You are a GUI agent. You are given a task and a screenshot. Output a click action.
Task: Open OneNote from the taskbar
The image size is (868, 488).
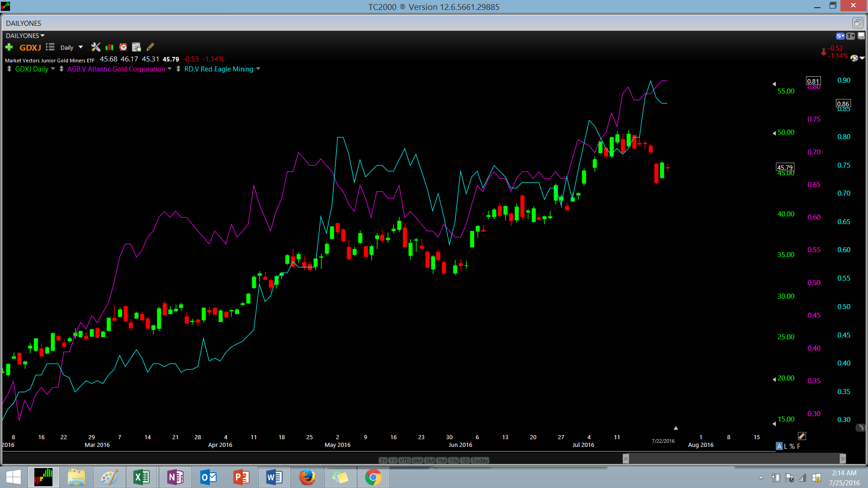tap(175, 477)
